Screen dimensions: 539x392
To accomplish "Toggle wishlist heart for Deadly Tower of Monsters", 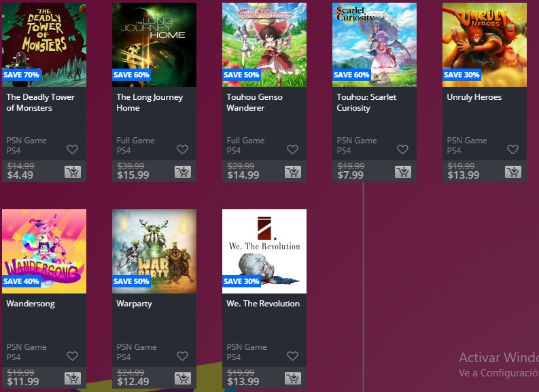I will coord(72,149).
